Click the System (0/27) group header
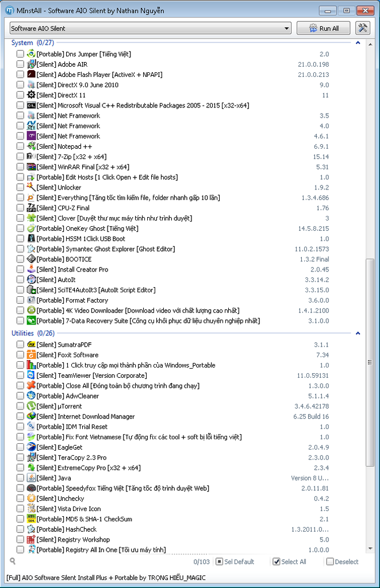The height and width of the screenshot is (588, 380). 33,42
